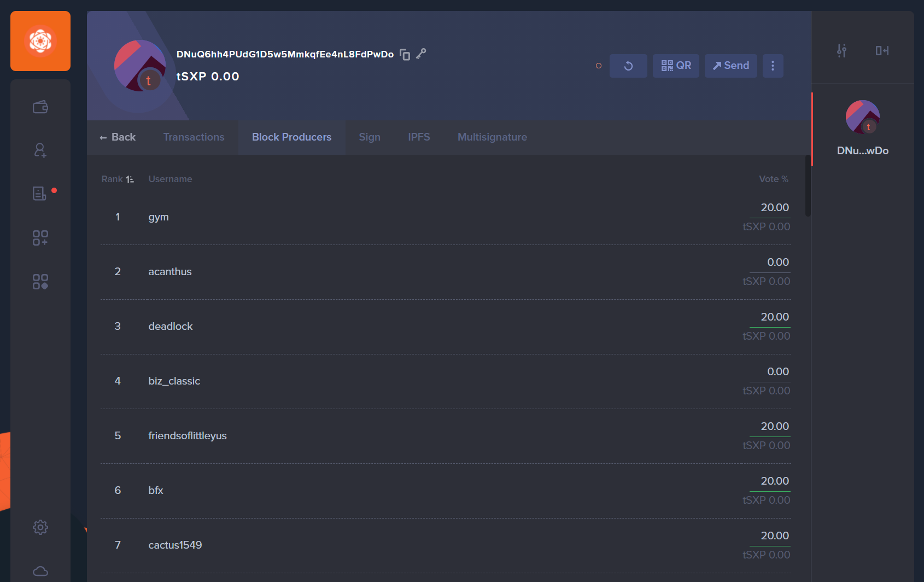924x582 pixels.
Task: Click the 20.00 vote value for cactus1549
Action: 775,536
